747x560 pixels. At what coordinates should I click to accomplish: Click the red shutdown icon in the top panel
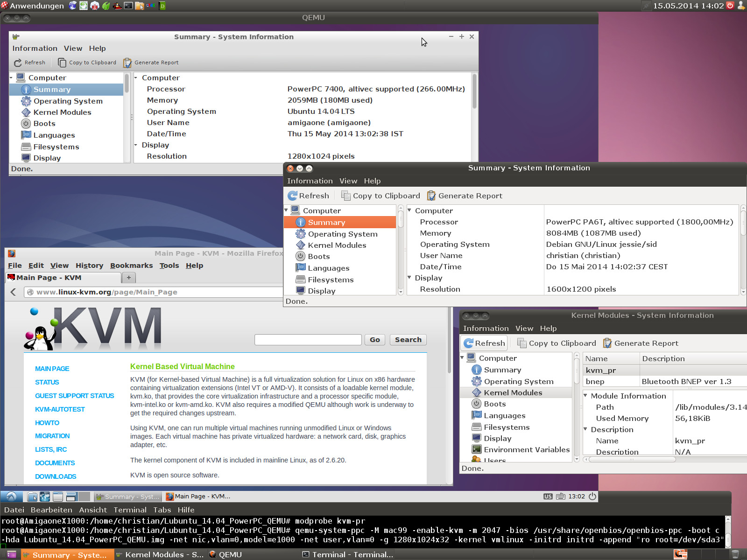coord(730,6)
